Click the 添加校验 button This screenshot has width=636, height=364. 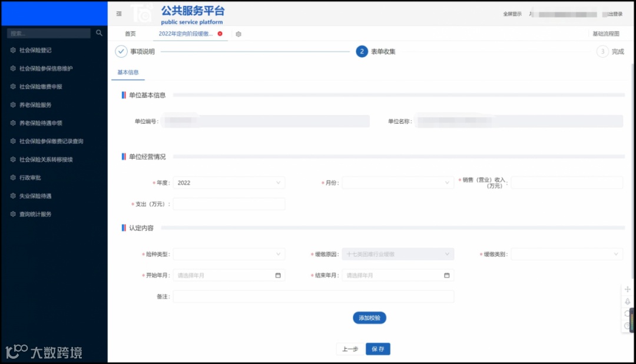pos(369,317)
